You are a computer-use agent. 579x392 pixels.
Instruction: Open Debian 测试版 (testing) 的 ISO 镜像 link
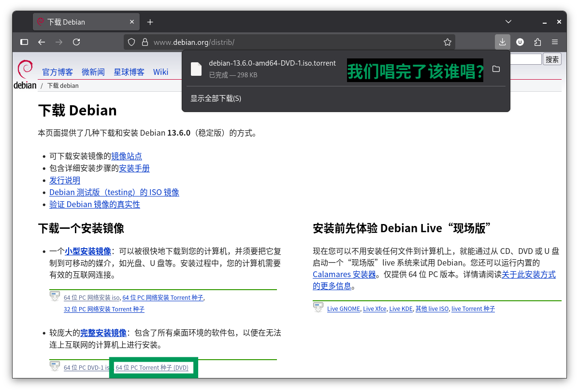point(114,192)
